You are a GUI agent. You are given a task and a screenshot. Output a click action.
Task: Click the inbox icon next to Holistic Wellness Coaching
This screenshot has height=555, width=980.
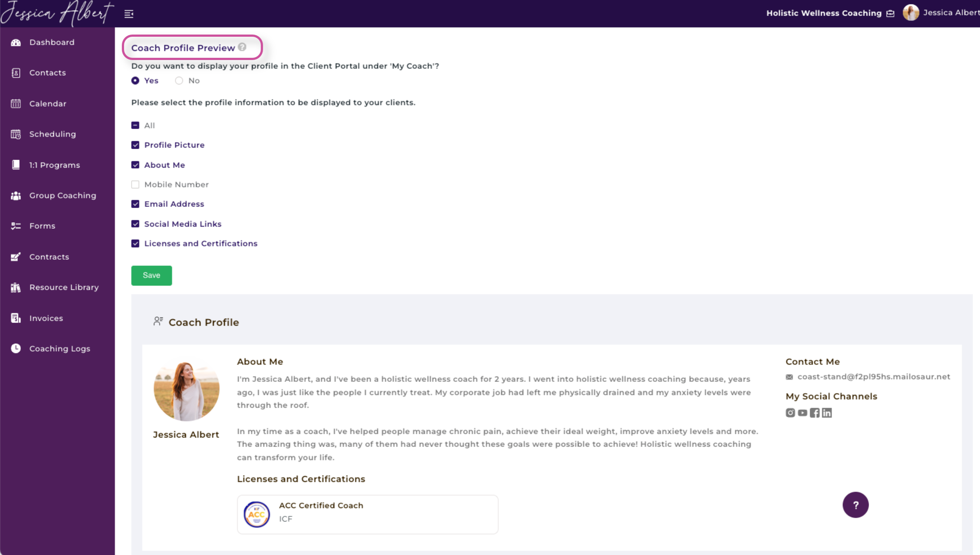891,14
